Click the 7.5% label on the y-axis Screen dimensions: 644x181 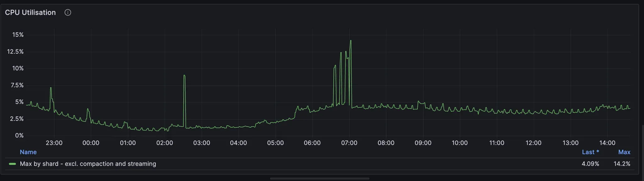[17, 85]
